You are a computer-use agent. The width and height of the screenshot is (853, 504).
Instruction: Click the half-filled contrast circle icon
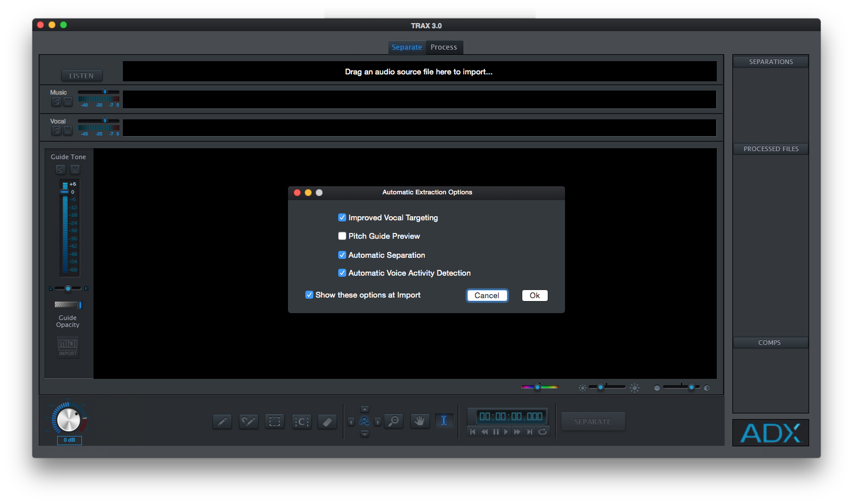coord(707,388)
